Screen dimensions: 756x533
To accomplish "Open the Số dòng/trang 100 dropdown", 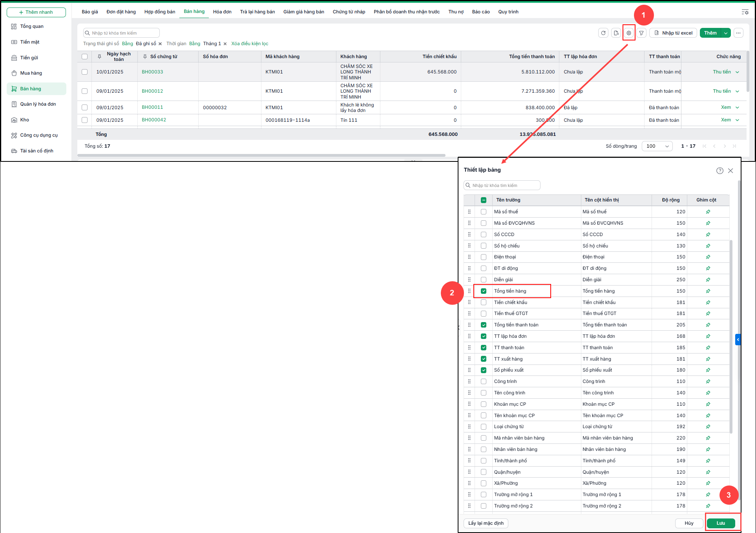I will (x=657, y=146).
